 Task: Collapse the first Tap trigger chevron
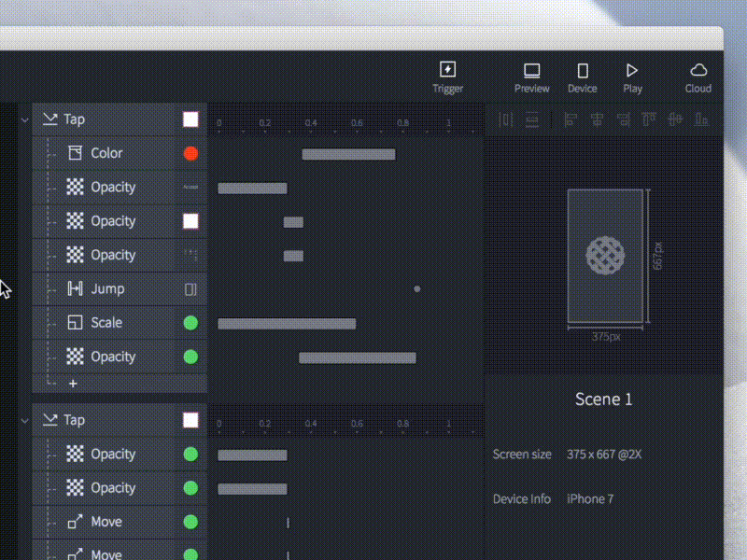24,119
